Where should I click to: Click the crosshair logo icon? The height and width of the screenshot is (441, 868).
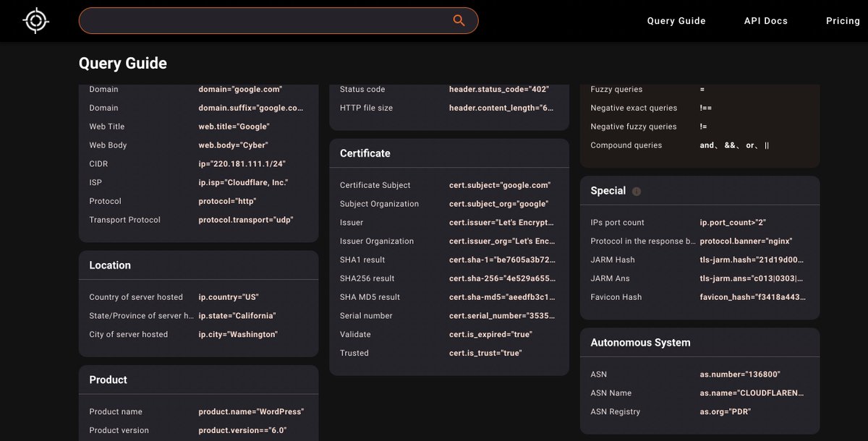[x=35, y=20]
